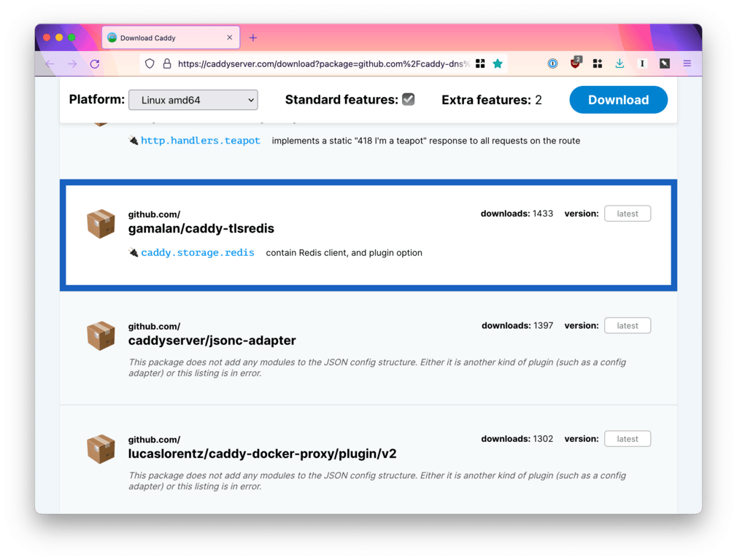737x560 pixels.
Task: Open the Firefox hamburger menu
Action: [x=687, y=64]
